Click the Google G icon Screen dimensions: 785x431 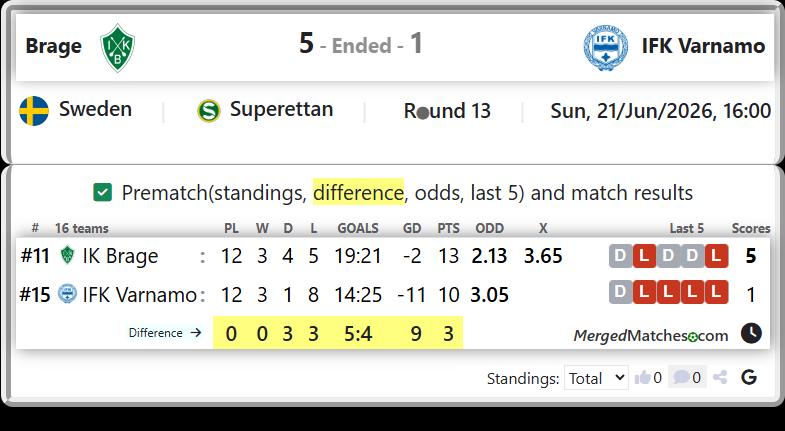[749, 377]
